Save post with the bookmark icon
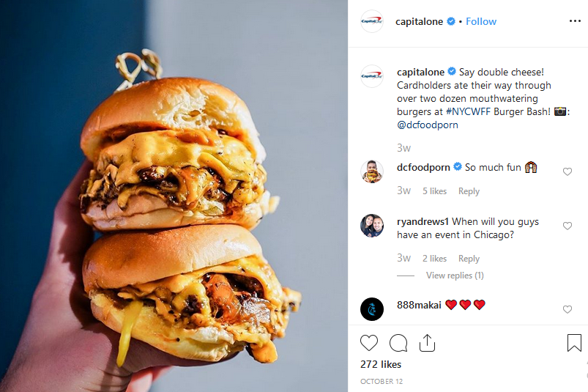 click(x=574, y=343)
